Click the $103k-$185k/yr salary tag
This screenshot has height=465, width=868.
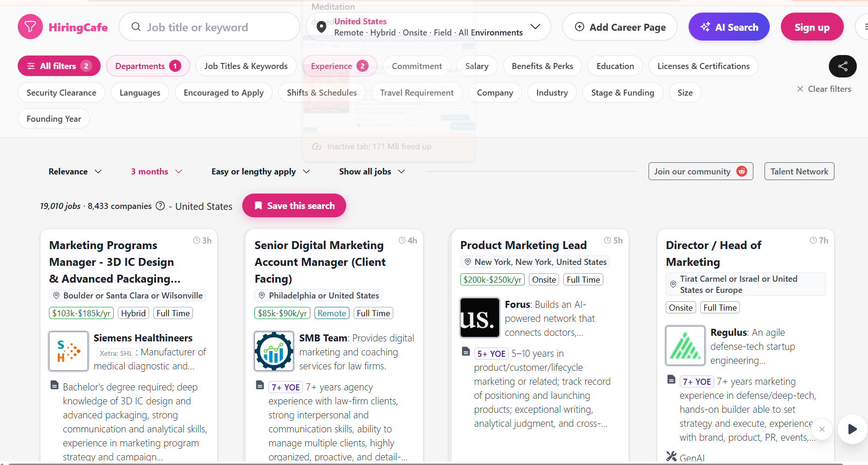[x=81, y=313]
